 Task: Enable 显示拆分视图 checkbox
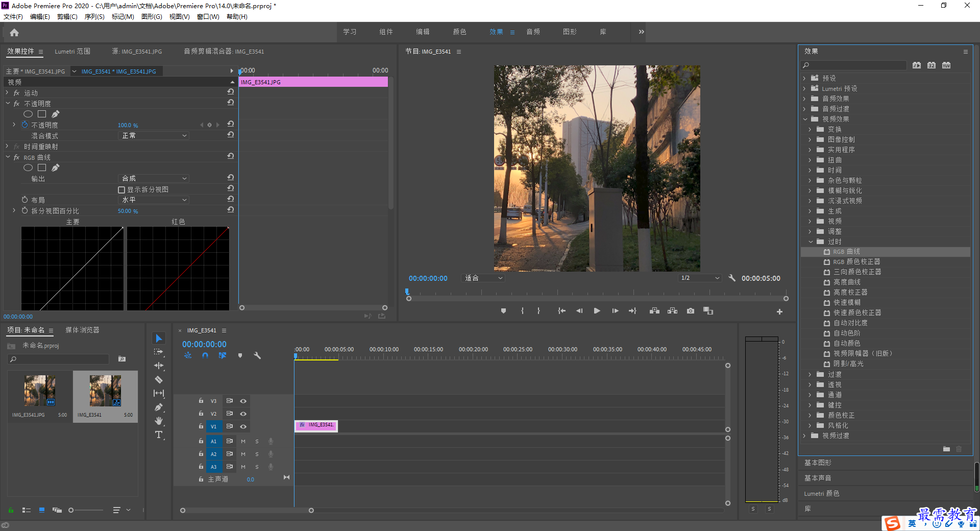point(121,190)
